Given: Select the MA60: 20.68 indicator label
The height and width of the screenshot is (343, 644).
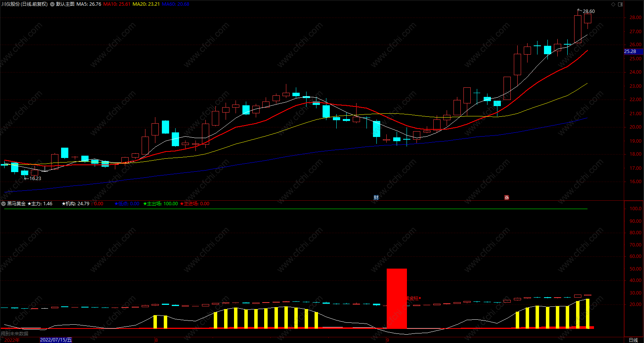Looking at the screenshot, I should pos(176,4).
